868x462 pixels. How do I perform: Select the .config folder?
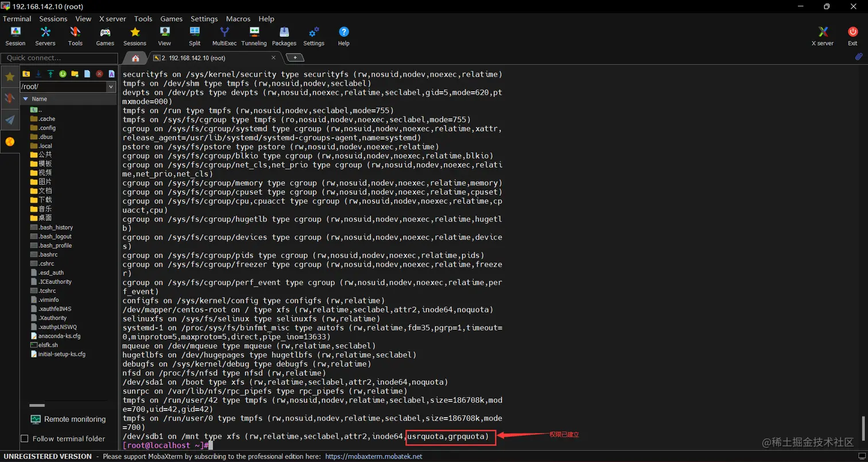tap(43, 128)
